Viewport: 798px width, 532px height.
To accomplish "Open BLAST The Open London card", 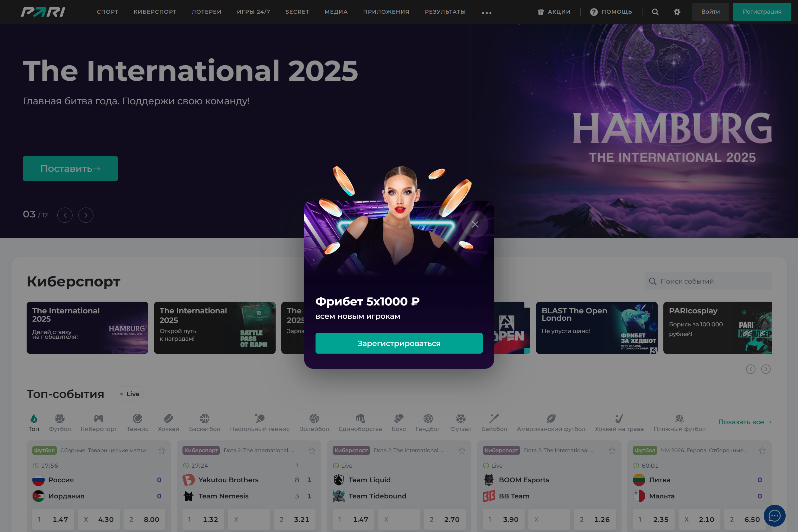I will [x=597, y=328].
